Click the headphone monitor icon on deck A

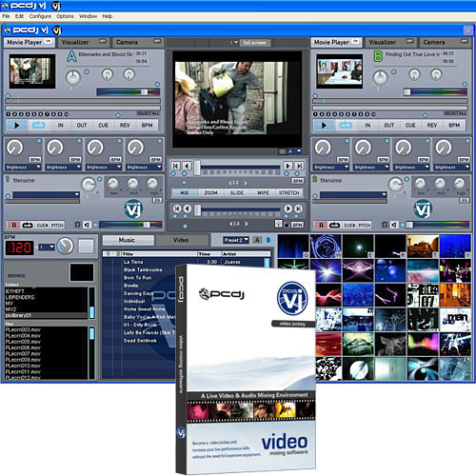click(77, 225)
